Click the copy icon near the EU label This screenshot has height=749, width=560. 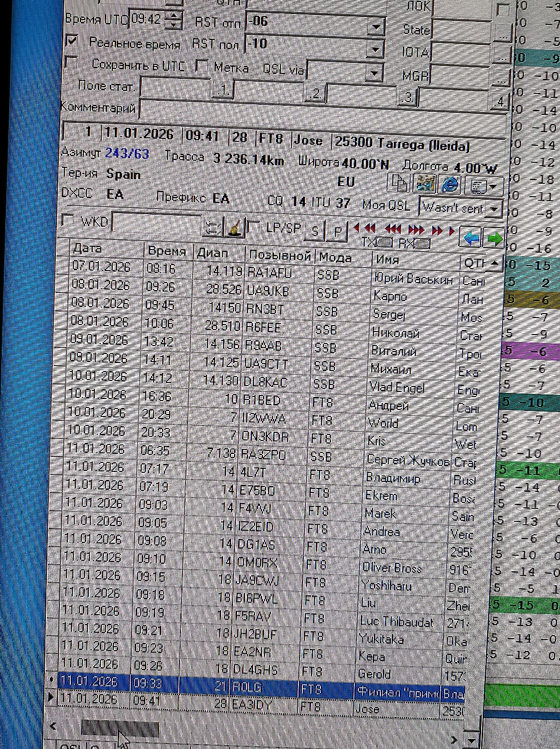(399, 184)
